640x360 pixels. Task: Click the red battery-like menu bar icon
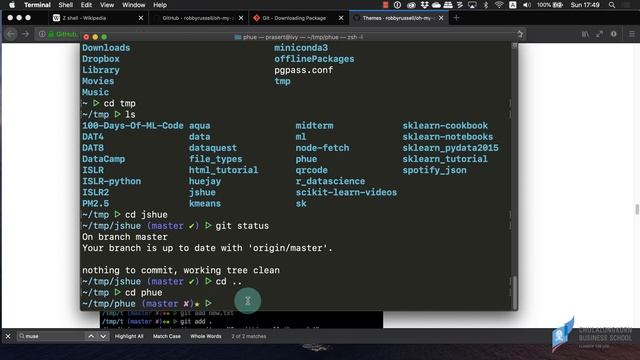pyautogui.click(x=385, y=5)
